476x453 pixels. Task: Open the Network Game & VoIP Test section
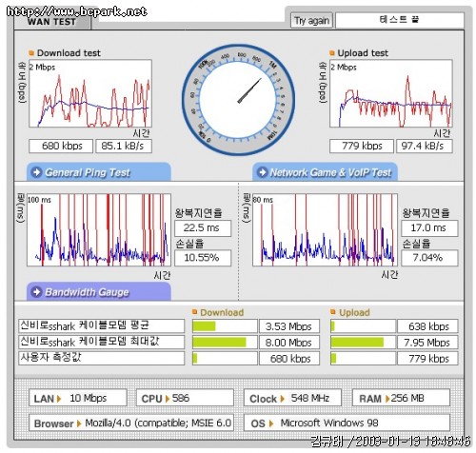(326, 172)
